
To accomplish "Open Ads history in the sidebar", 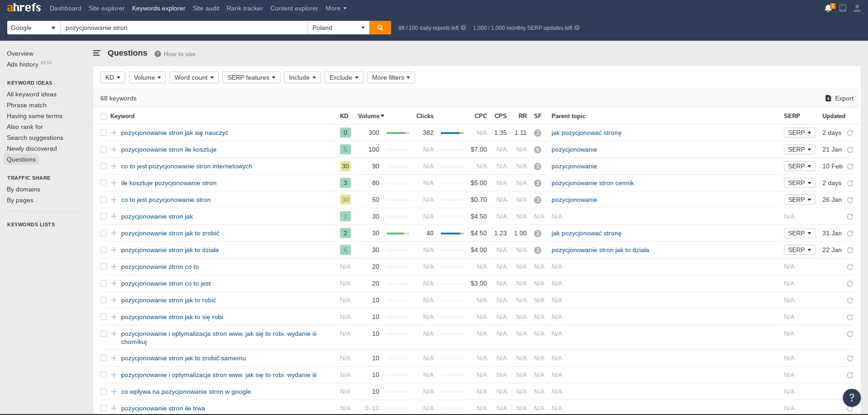I will click(x=23, y=64).
